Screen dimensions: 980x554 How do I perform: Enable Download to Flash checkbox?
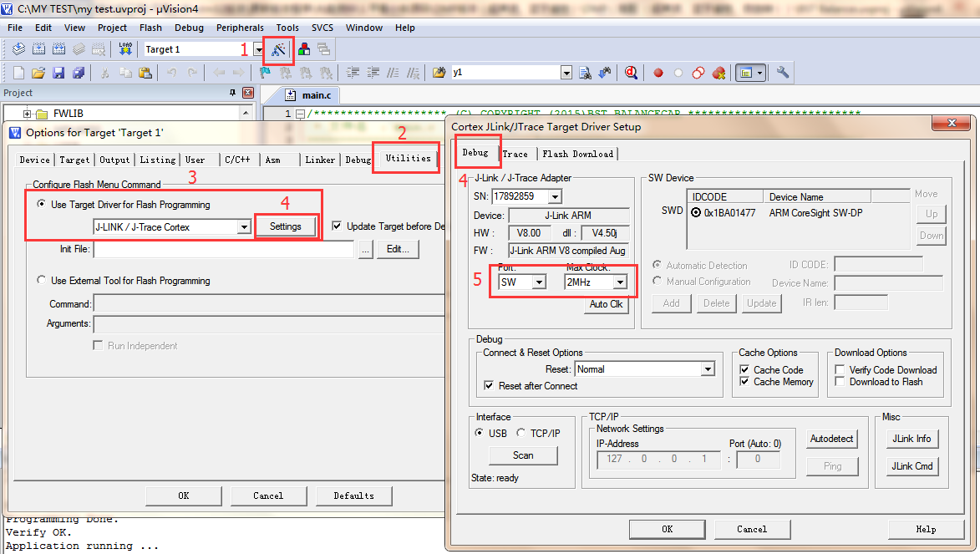[840, 381]
